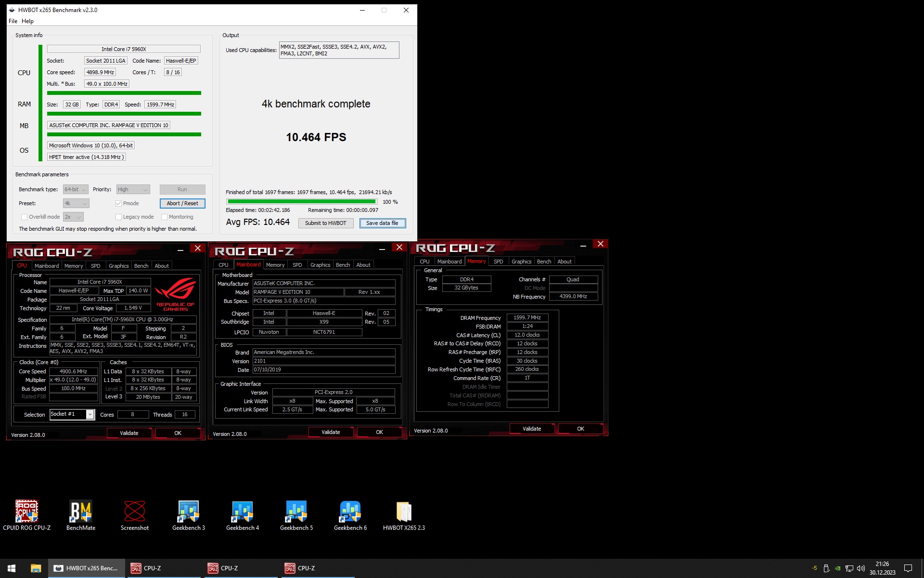
Task: Open Geekbench 6 desktop shortcut
Action: click(x=350, y=515)
